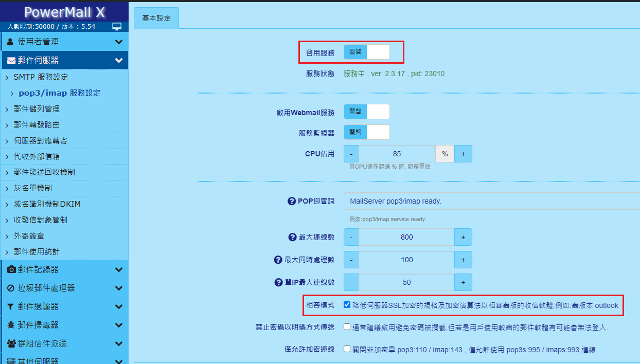Click the CPU佔用 value field showing 85
Screen dimensions: 640x364
tap(397, 154)
